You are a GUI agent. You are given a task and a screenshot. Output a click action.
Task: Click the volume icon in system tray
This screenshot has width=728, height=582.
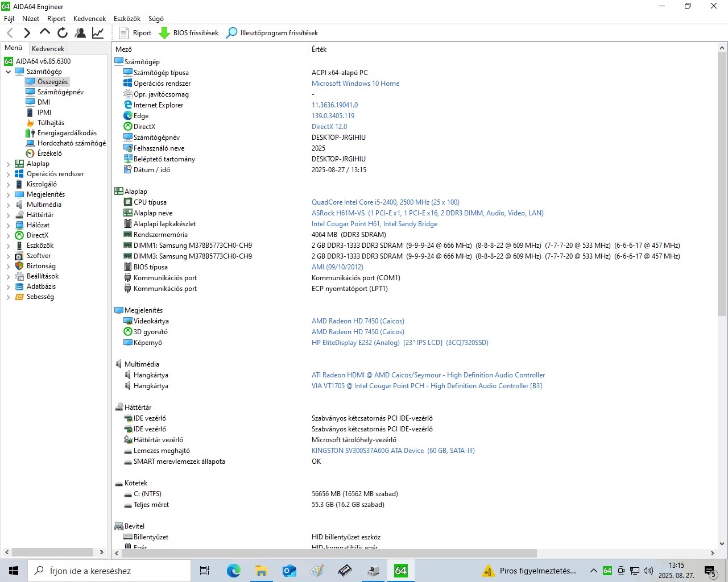pyautogui.click(x=648, y=571)
